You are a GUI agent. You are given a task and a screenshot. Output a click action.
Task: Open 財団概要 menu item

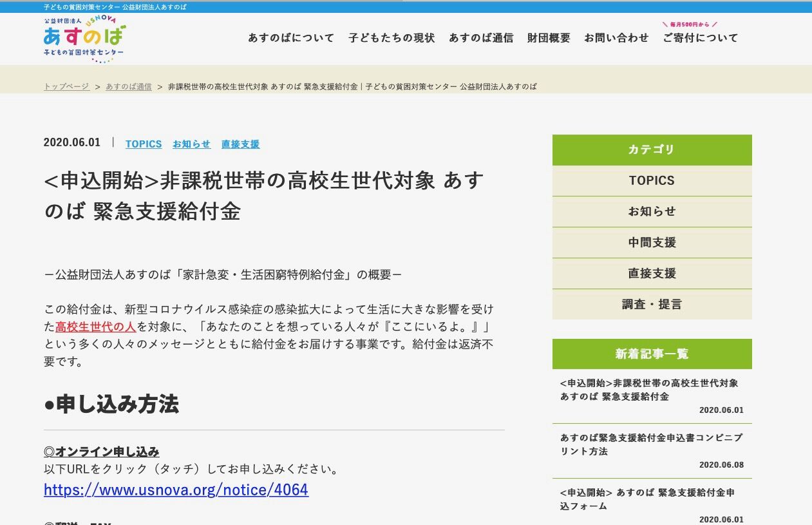click(x=549, y=38)
